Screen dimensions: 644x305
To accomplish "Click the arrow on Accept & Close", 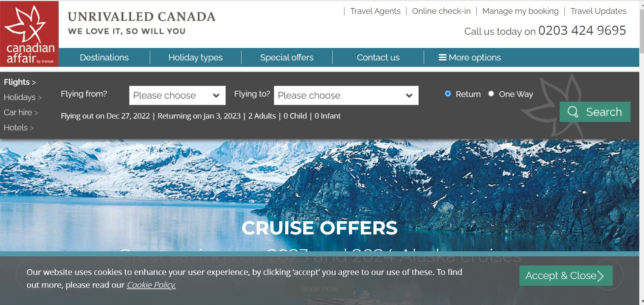I will tap(600, 276).
